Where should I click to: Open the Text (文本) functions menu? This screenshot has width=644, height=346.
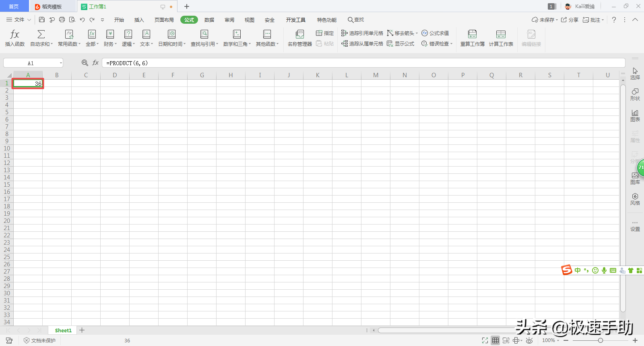pyautogui.click(x=147, y=38)
